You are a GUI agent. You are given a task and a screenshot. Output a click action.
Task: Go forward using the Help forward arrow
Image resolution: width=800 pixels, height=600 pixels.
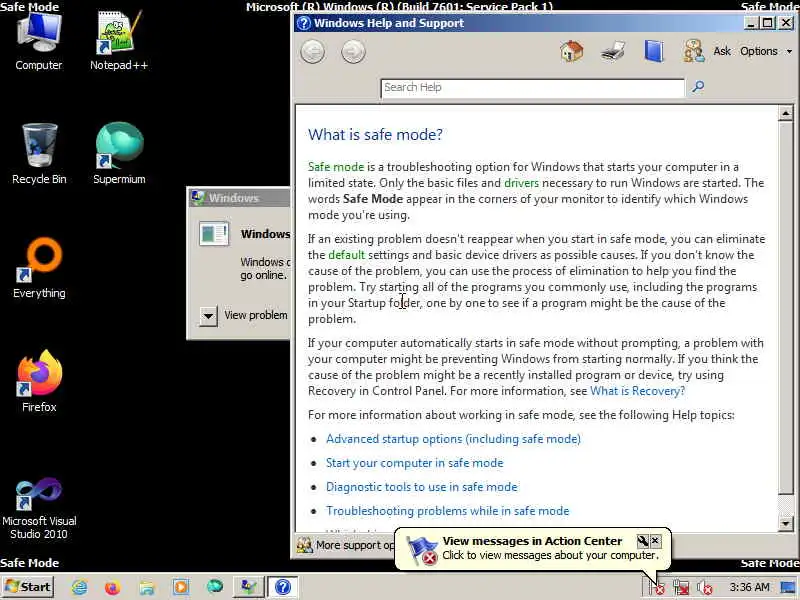click(353, 52)
